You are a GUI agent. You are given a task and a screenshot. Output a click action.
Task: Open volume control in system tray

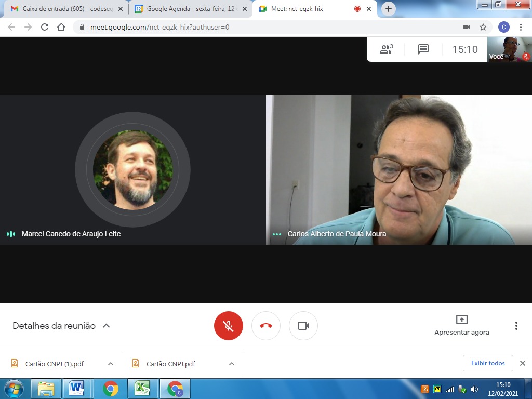coord(474,389)
